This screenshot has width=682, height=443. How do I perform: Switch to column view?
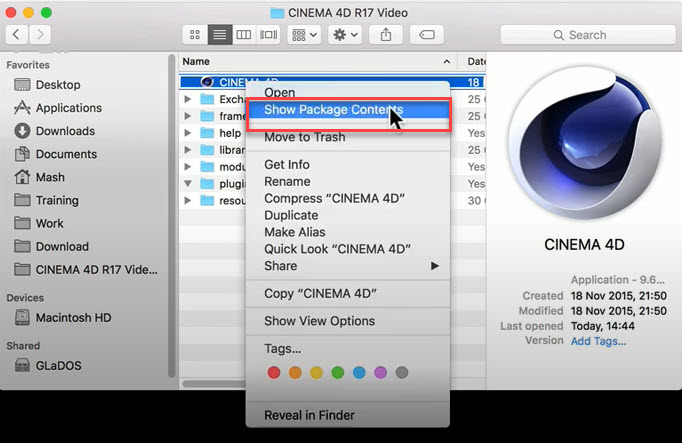tap(244, 35)
